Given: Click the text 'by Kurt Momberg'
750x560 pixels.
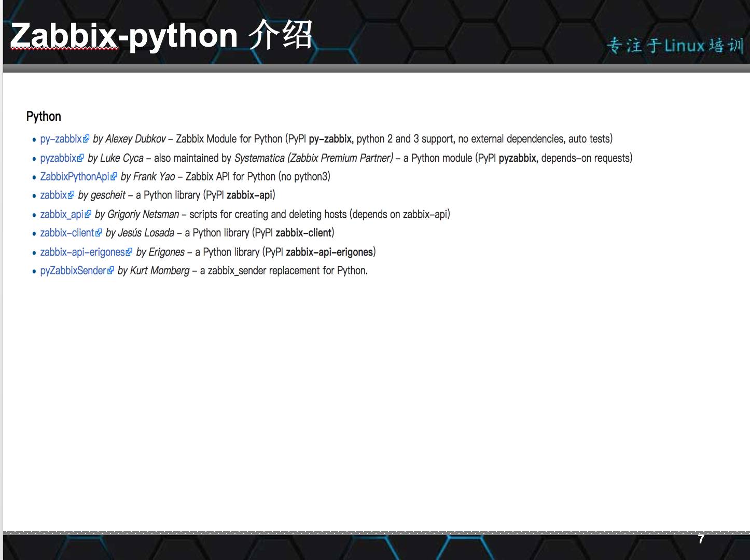Looking at the screenshot, I should click(x=154, y=271).
